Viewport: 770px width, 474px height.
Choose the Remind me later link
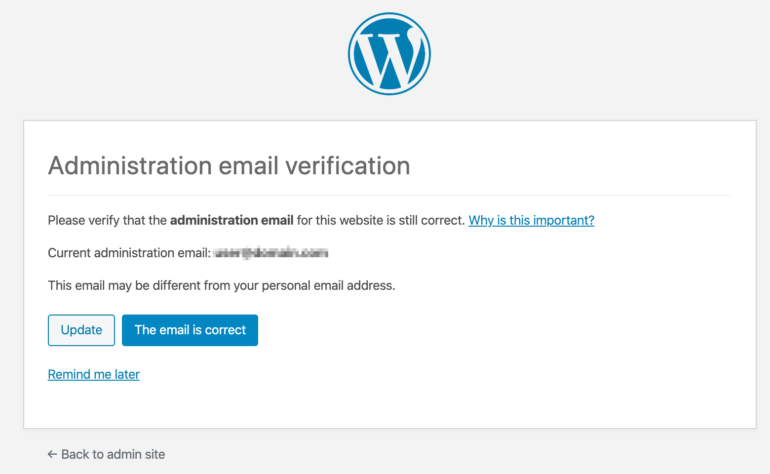94,374
